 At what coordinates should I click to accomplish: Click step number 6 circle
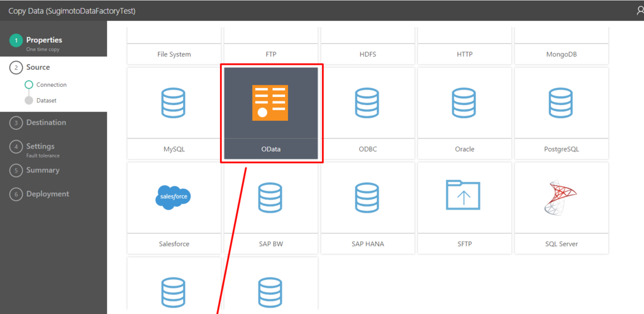click(x=16, y=194)
